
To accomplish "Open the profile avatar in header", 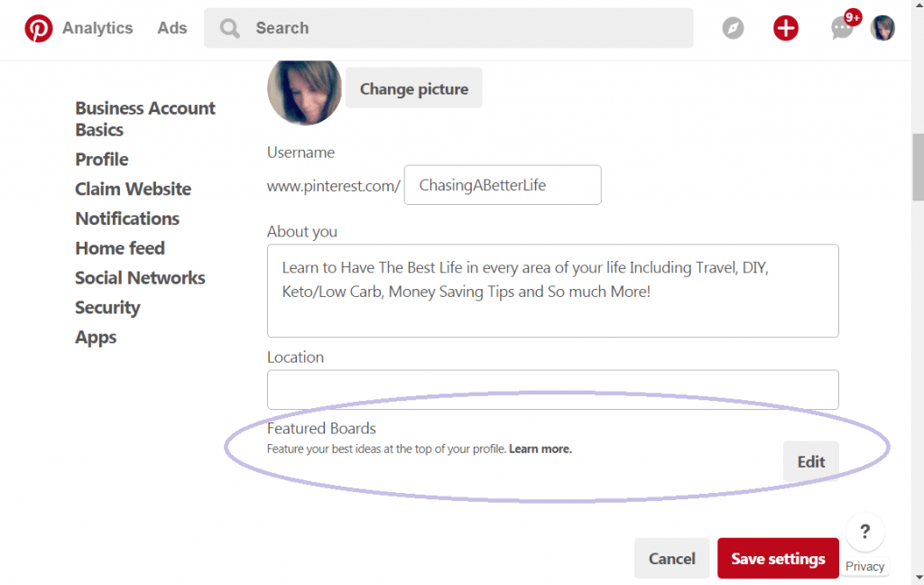I will [882, 28].
